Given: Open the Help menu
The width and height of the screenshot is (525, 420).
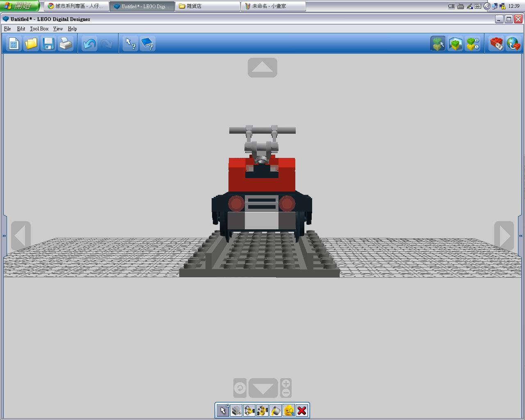Looking at the screenshot, I should pos(72,29).
